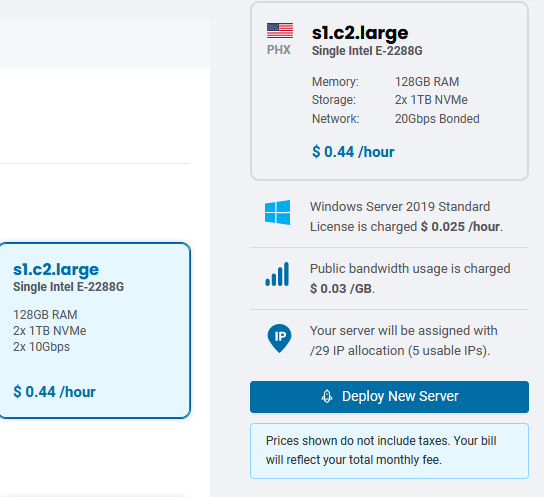Click the 2x 1TB NVMe storage value in the summary
544x497 pixels.
tap(431, 100)
